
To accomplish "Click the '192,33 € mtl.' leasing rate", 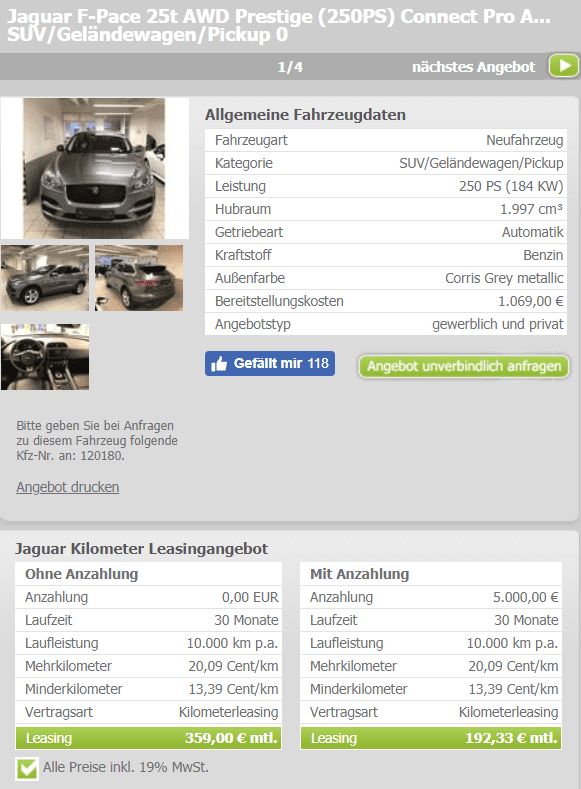I will (511, 738).
